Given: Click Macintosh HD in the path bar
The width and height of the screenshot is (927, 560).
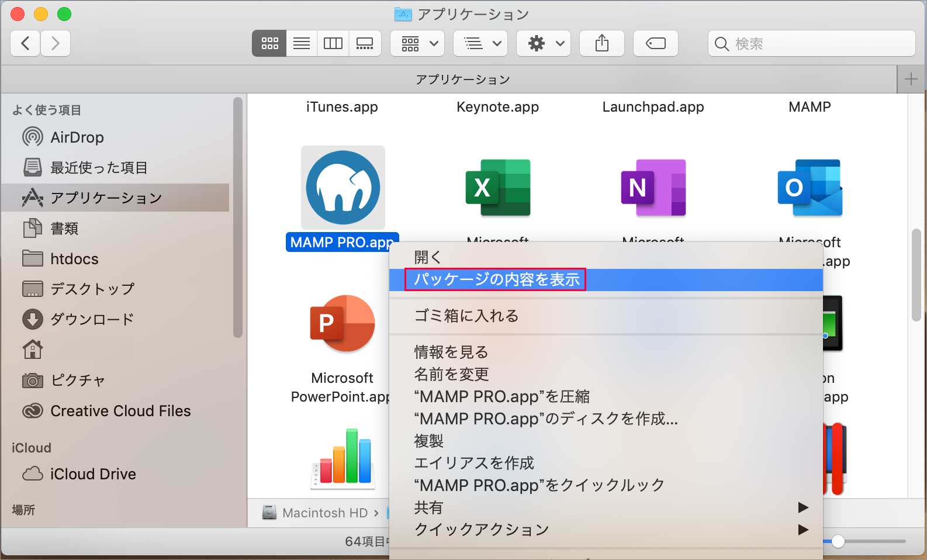Looking at the screenshot, I should [x=316, y=513].
